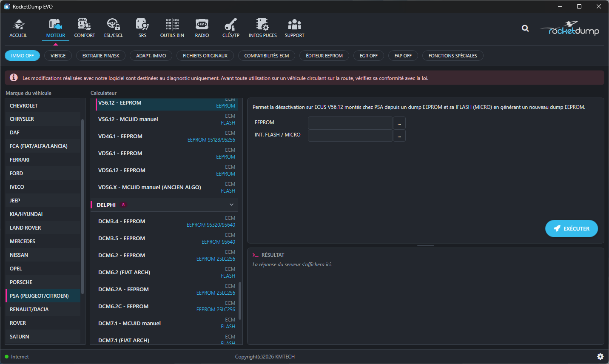Open the ADAPT. IMMO tab

[x=151, y=56]
